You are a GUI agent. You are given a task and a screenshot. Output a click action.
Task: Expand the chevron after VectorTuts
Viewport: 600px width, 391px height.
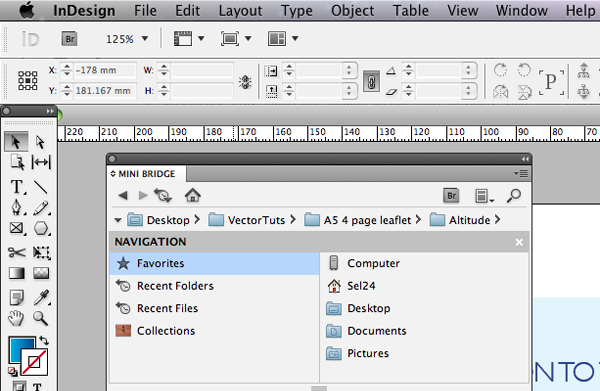click(293, 219)
